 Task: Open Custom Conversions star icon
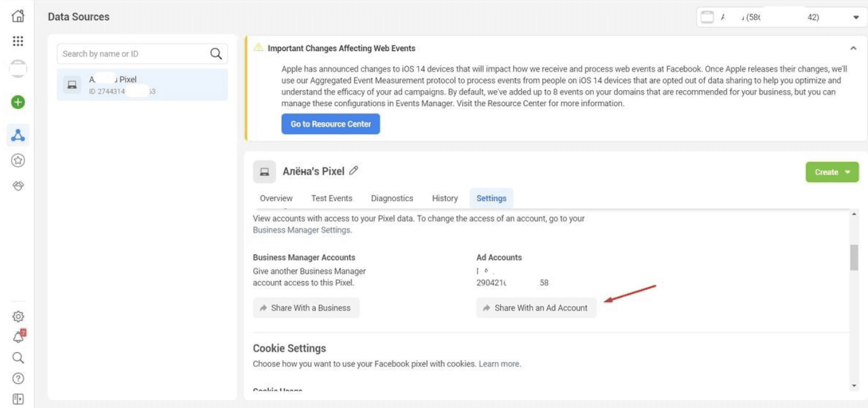(x=18, y=161)
